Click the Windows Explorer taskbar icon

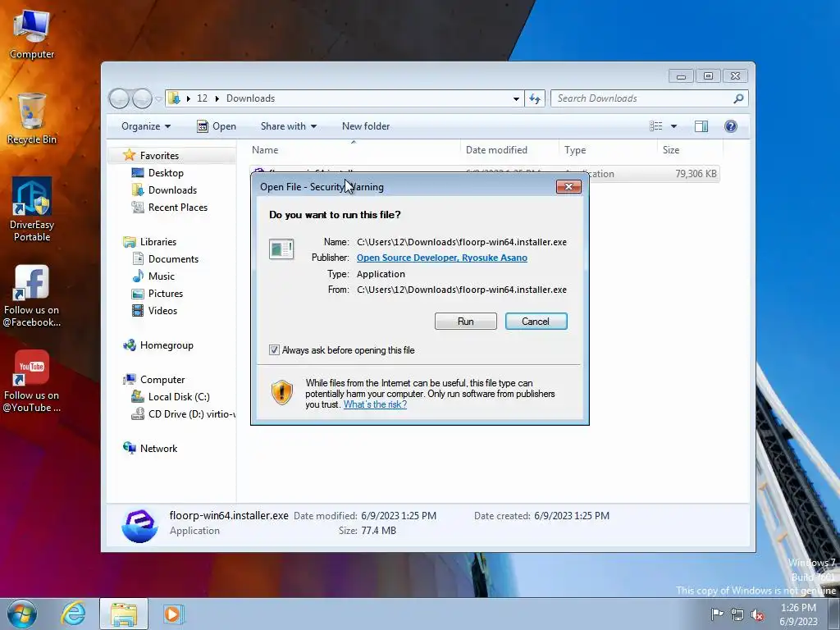coord(124,614)
